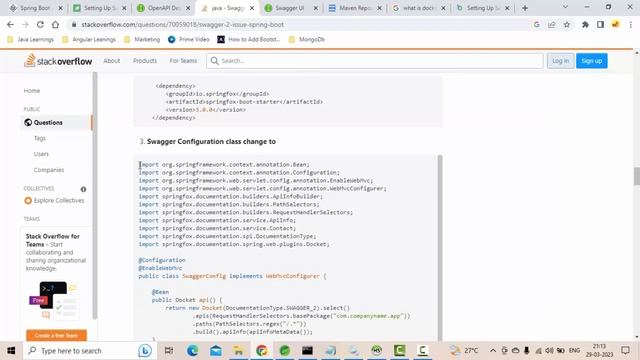Click the Google icon in address bar

click(x=536, y=25)
